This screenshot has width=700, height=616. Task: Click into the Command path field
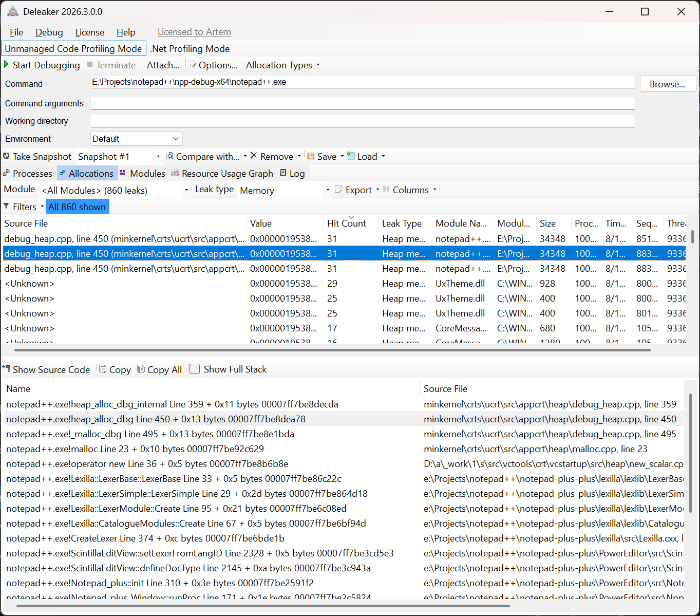click(x=363, y=82)
